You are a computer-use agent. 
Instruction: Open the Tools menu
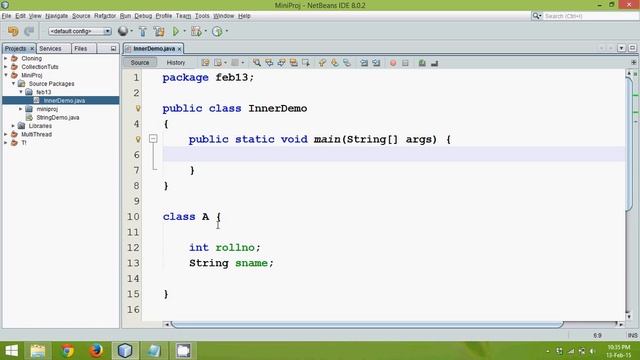tap(202, 16)
